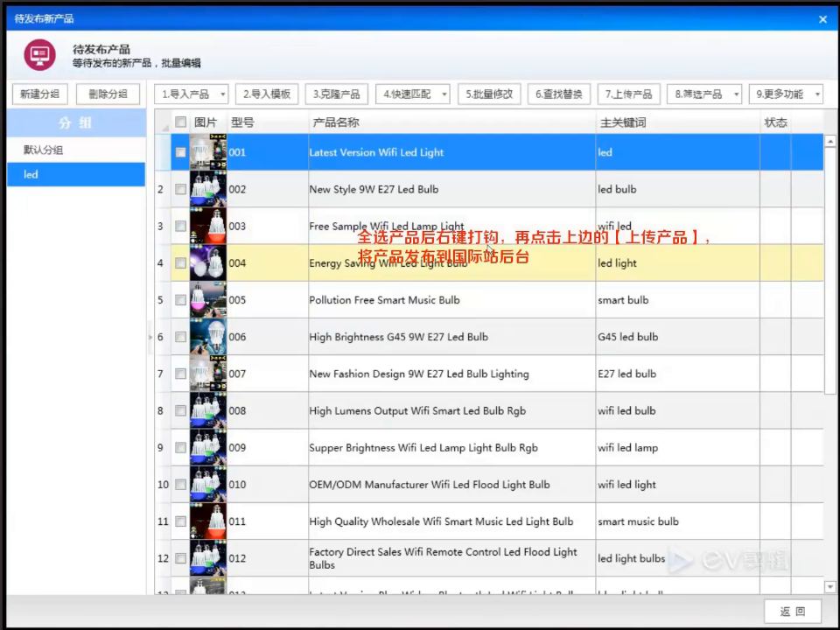
Task: Click the scrollbar down arrow
Action: (x=829, y=586)
